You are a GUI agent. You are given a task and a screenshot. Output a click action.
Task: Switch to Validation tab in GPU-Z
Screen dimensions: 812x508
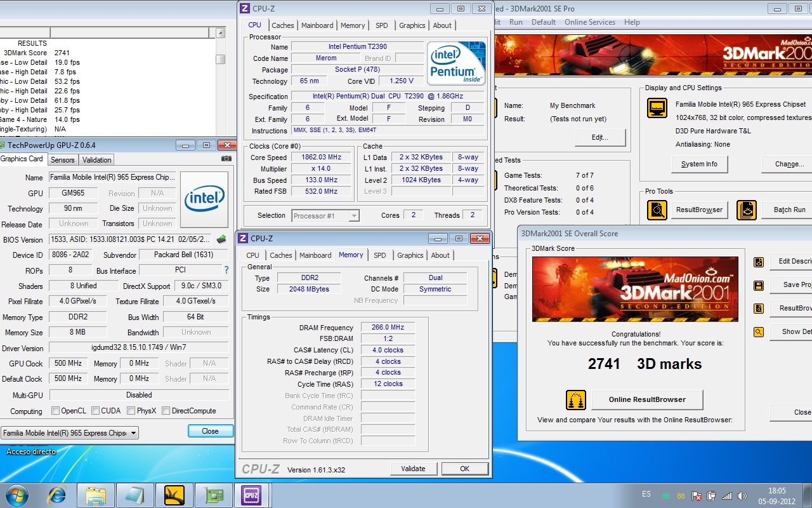97,160
